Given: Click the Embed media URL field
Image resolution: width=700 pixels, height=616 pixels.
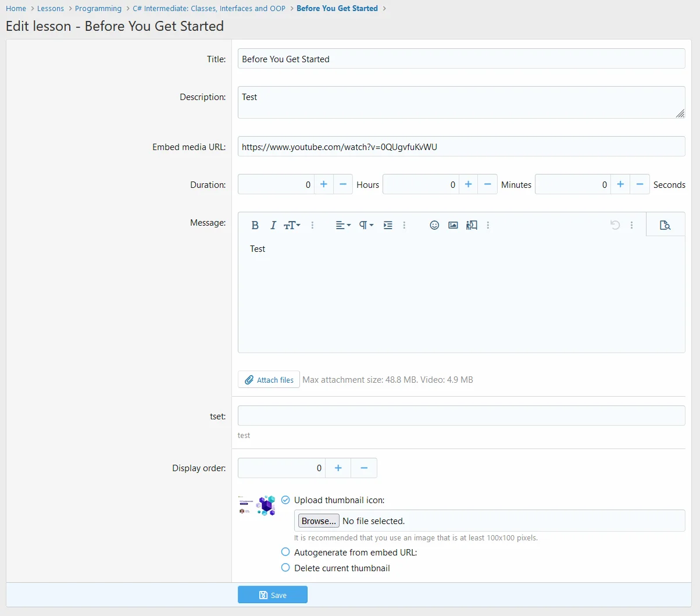Looking at the screenshot, I should [461, 147].
